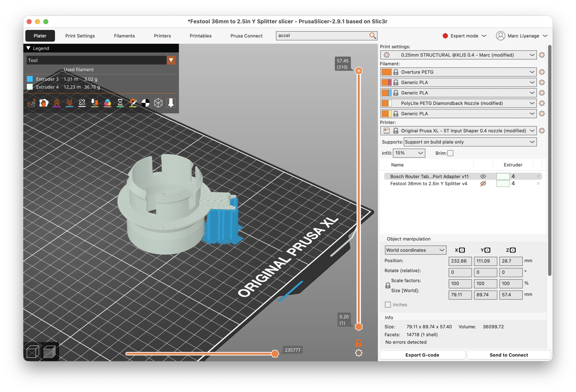Click the search magnifier icon
Viewport: 576px width, 392px height.
[372, 36]
